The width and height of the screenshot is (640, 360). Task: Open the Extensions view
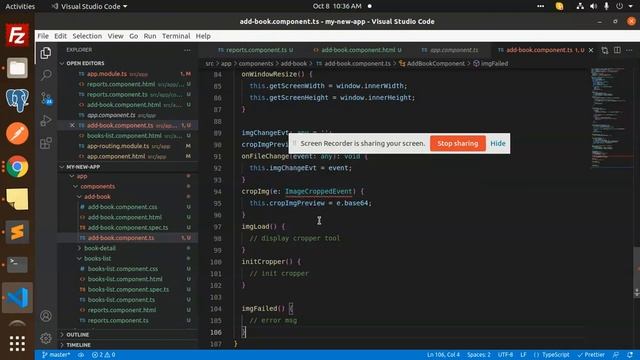point(46,143)
